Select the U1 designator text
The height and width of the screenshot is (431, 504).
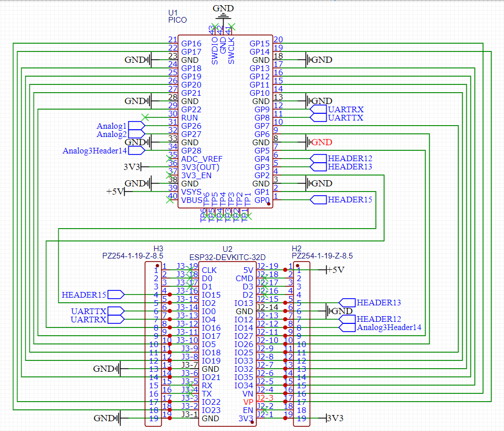tap(173, 12)
